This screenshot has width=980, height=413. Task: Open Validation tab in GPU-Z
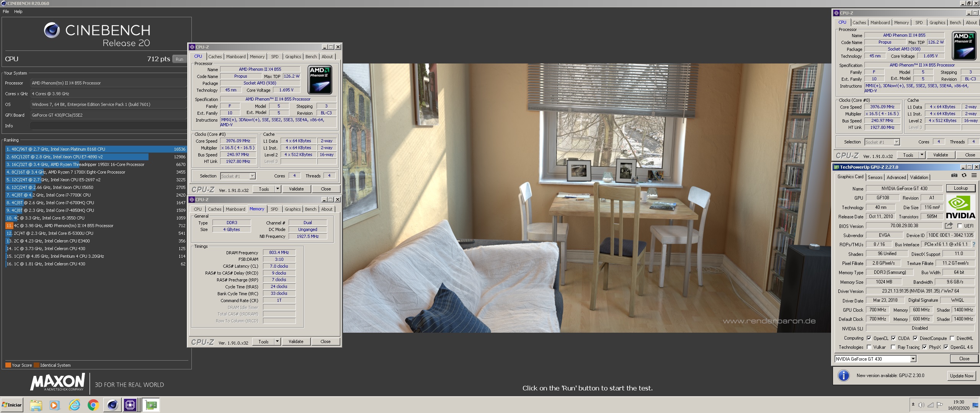click(919, 177)
